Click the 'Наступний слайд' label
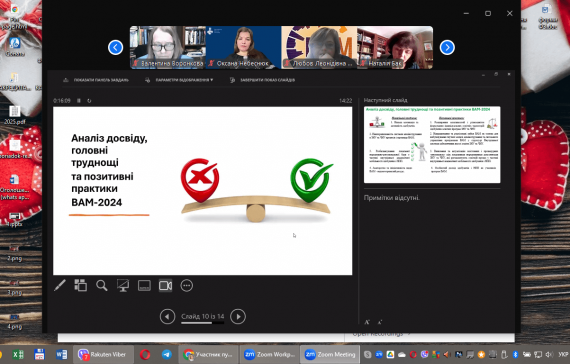570x364 pixels. click(385, 100)
